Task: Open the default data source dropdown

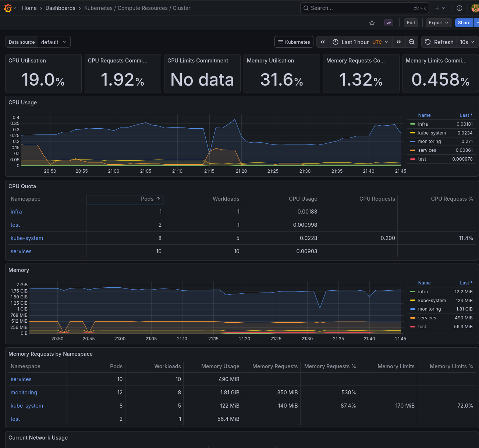Action: click(54, 42)
